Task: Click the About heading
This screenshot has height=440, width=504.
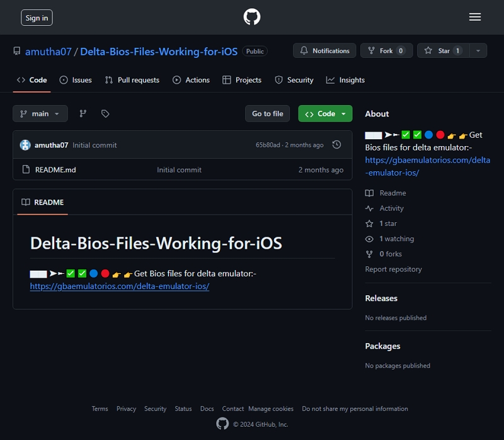Action: coord(377,114)
